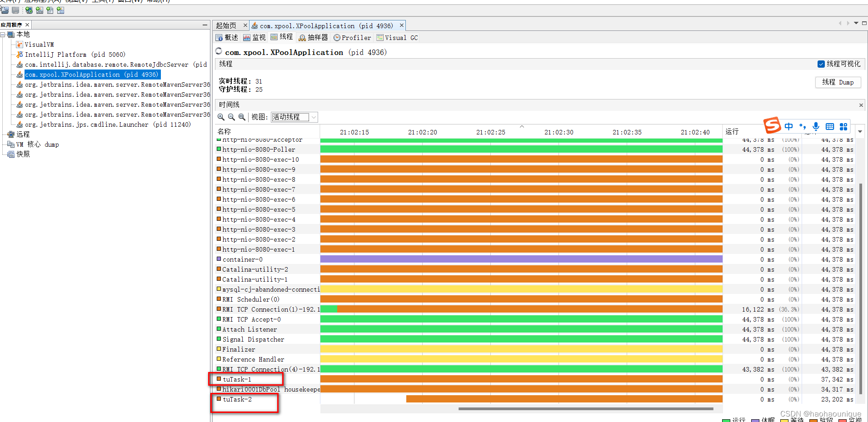The image size is (868, 422).
Task: Collapse the 本地 tree node
Action: 3,35
